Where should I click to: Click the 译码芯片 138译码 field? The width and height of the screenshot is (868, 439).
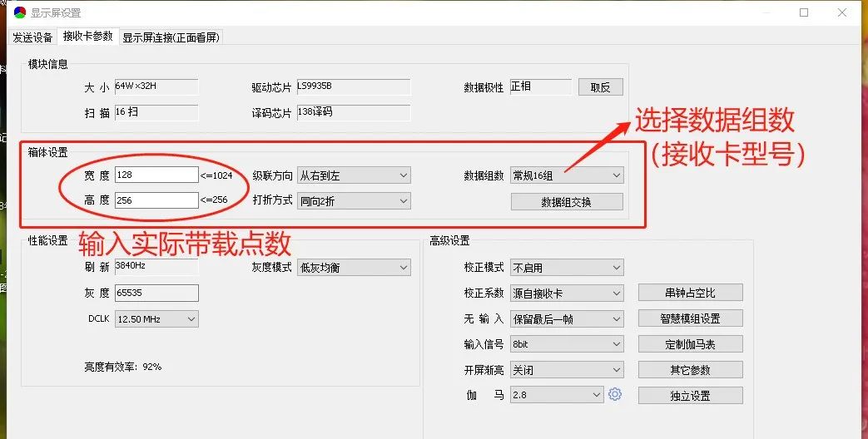(x=354, y=112)
